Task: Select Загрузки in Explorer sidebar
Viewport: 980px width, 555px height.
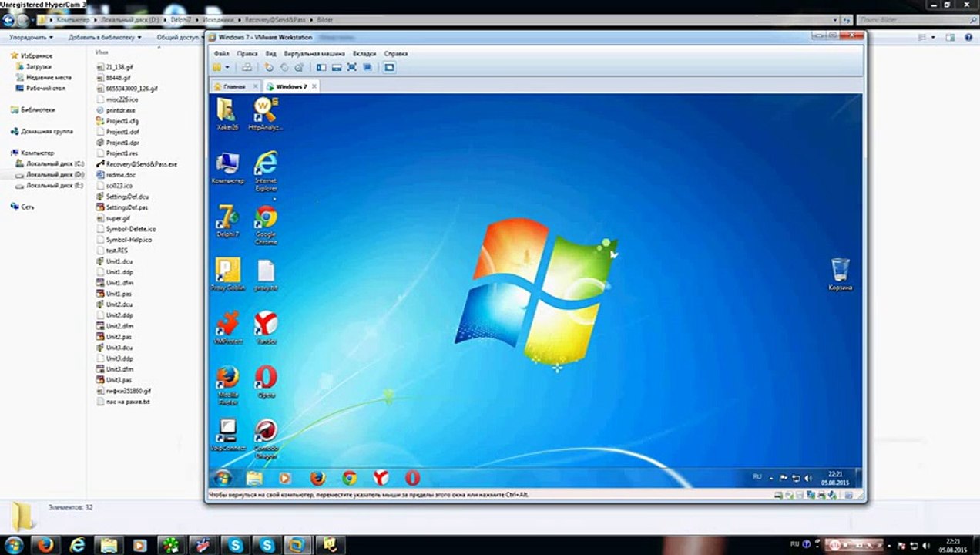Action: 39,66
